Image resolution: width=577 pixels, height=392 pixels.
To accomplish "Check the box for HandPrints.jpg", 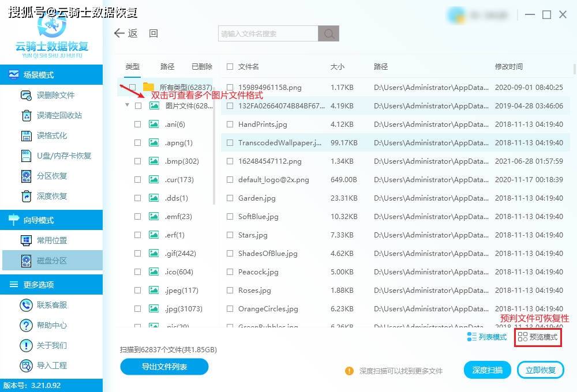I will pos(230,124).
